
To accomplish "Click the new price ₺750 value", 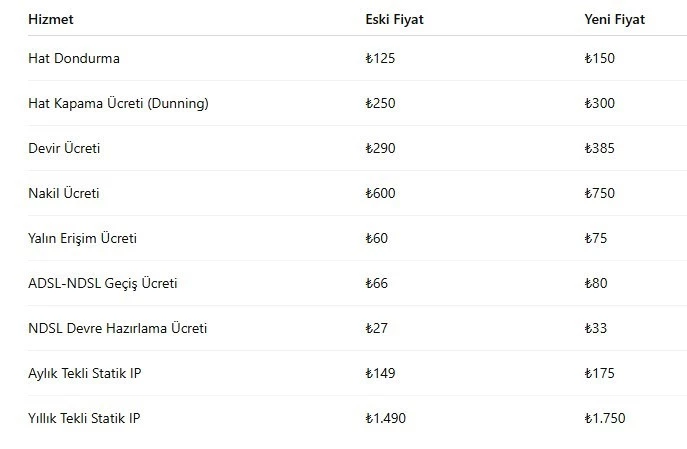I will 600,193.
